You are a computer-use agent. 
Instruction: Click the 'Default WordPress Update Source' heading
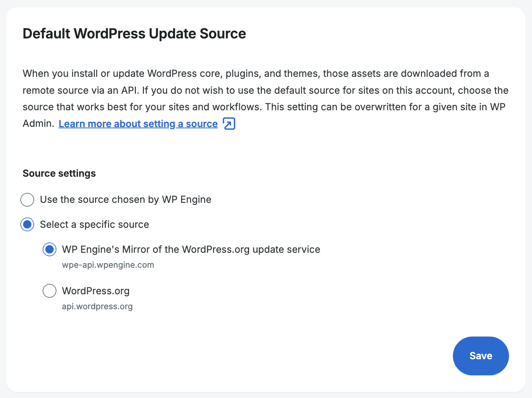tap(134, 34)
